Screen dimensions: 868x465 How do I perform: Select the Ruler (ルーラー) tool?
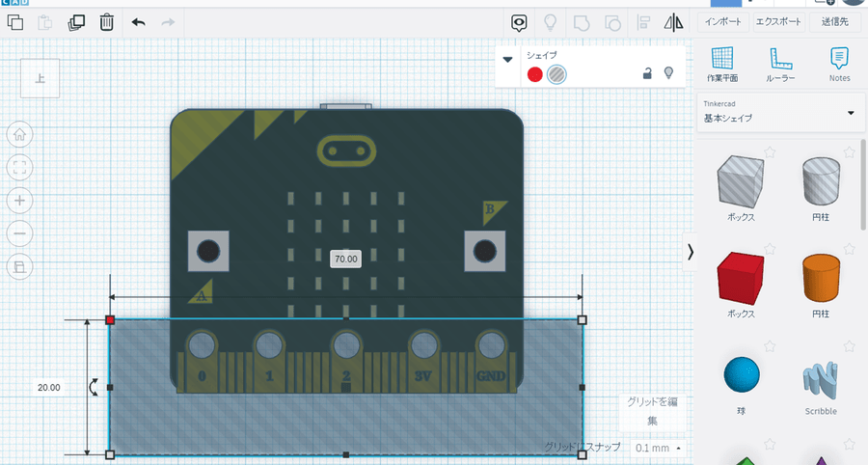[x=780, y=64]
